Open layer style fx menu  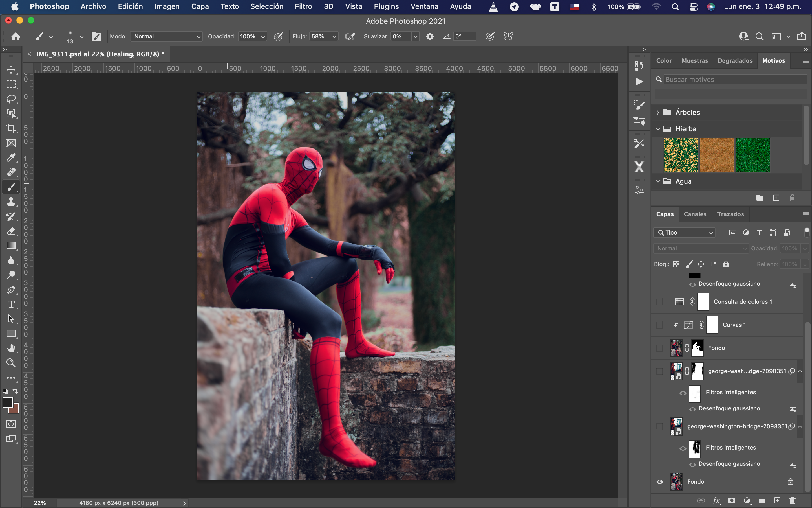tap(716, 500)
